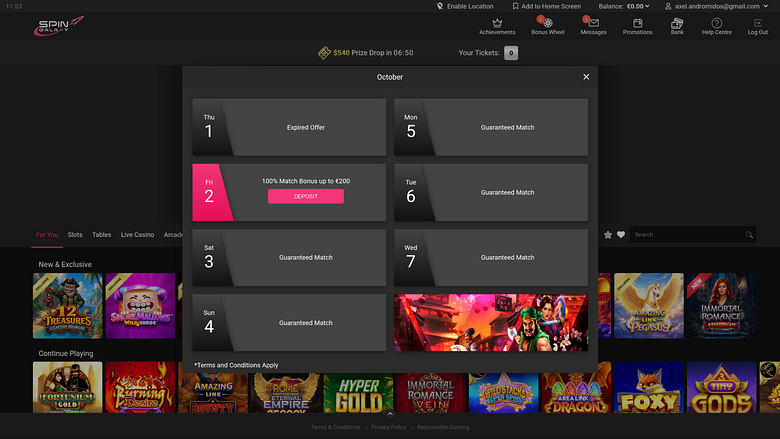Open the Rome Eternal Empire thumbnail
The height and width of the screenshot is (439, 780).
pos(286,393)
